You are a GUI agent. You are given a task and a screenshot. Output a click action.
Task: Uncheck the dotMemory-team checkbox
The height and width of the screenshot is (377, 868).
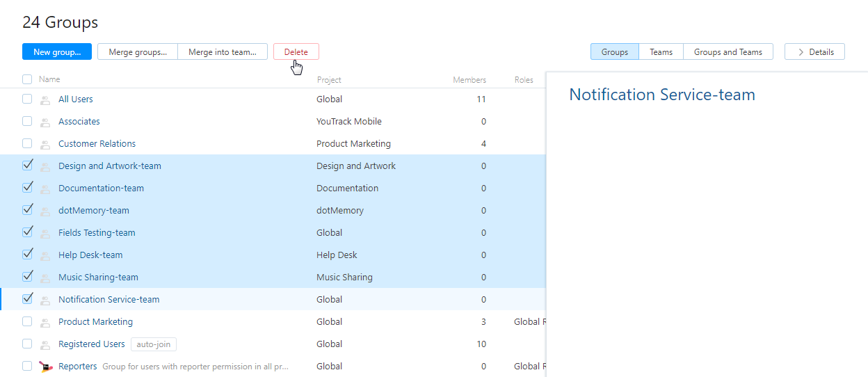(27, 210)
